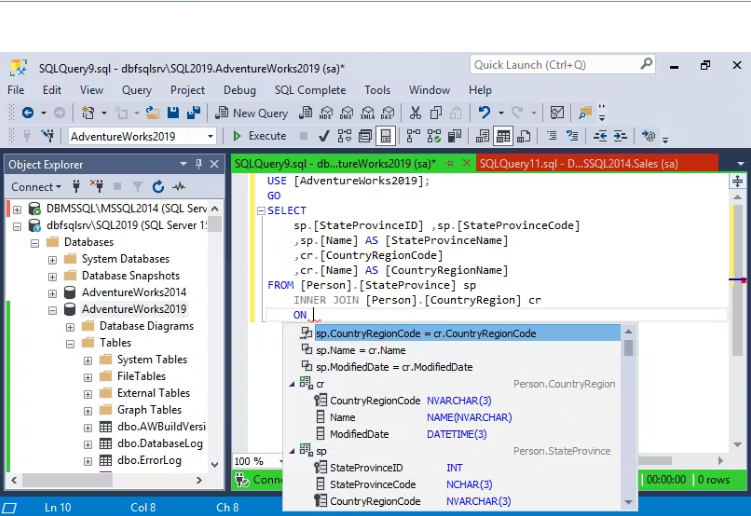Open a DAX query icon

coord(387,113)
